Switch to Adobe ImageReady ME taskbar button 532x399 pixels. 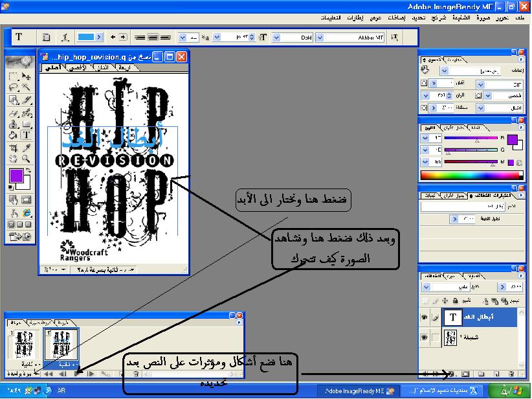point(359,391)
